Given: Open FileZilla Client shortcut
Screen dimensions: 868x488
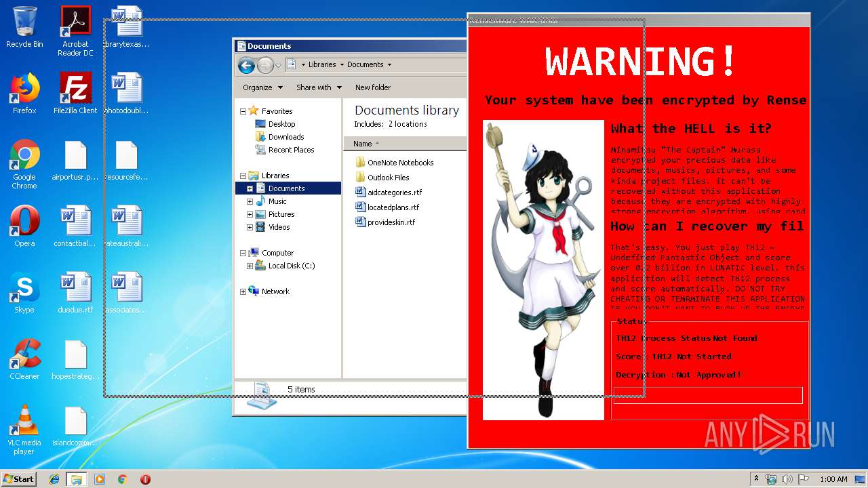Looking at the screenshot, I should (x=75, y=94).
